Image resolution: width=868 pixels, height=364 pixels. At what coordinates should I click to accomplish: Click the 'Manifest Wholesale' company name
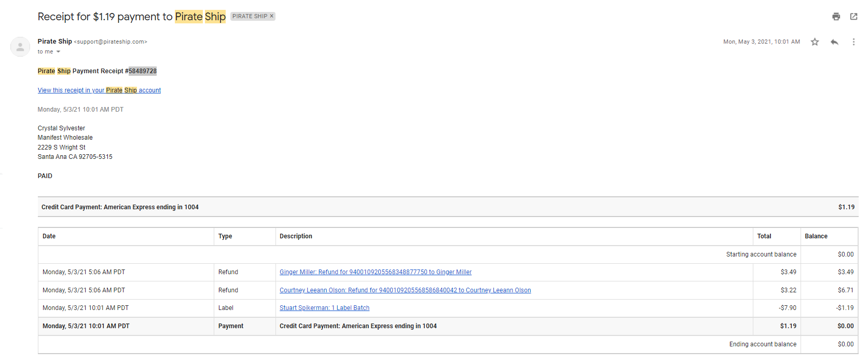point(65,138)
